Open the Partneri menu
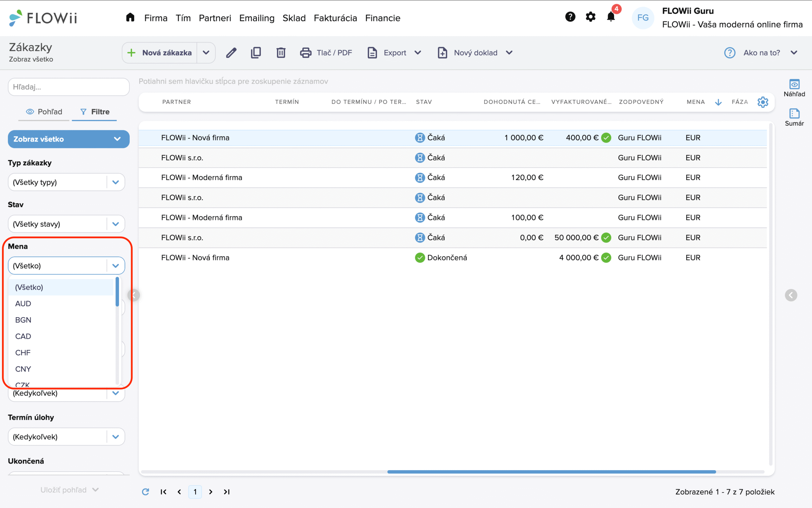Viewport: 812px width, 508px height. coord(215,18)
